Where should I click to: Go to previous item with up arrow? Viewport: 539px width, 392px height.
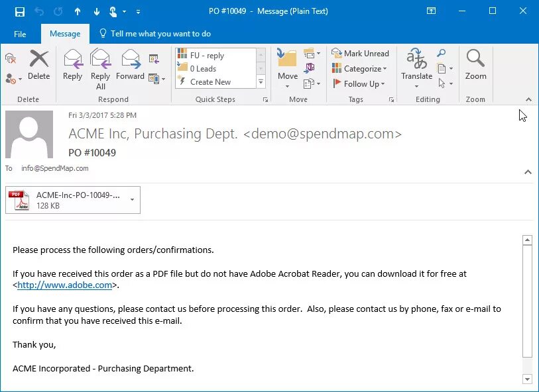coord(78,12)
